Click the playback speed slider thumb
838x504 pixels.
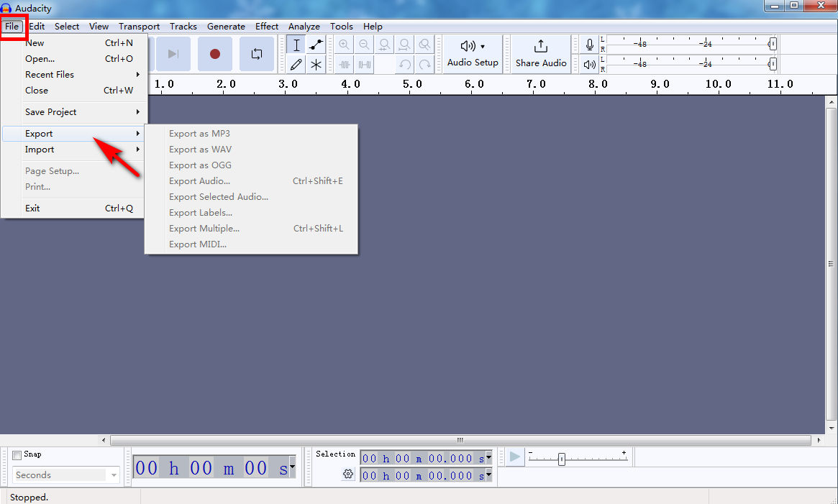click(x=561, y=459)
